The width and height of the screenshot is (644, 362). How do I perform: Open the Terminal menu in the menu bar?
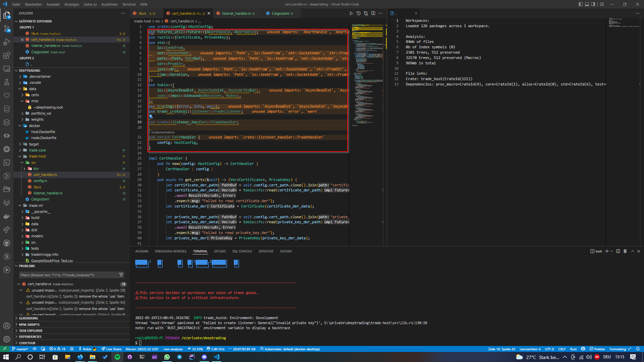[128, 4]
